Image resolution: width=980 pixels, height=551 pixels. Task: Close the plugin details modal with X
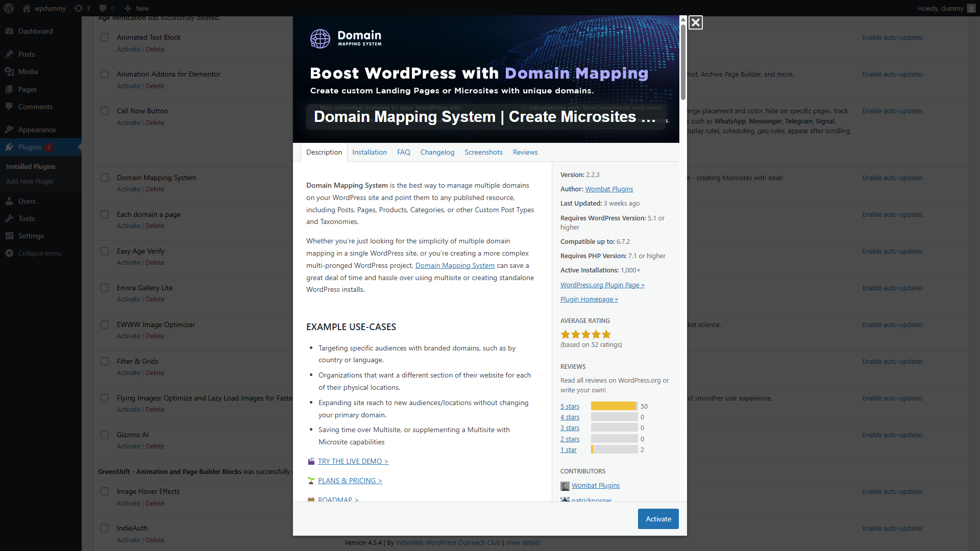pyautogui.click(x=695, y=22)
